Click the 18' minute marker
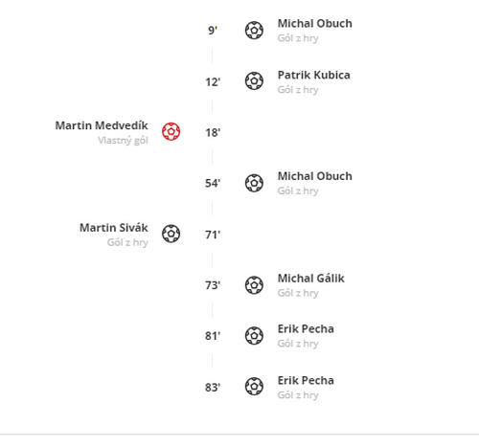Screen dimensions: 479x448 (213, 132)
